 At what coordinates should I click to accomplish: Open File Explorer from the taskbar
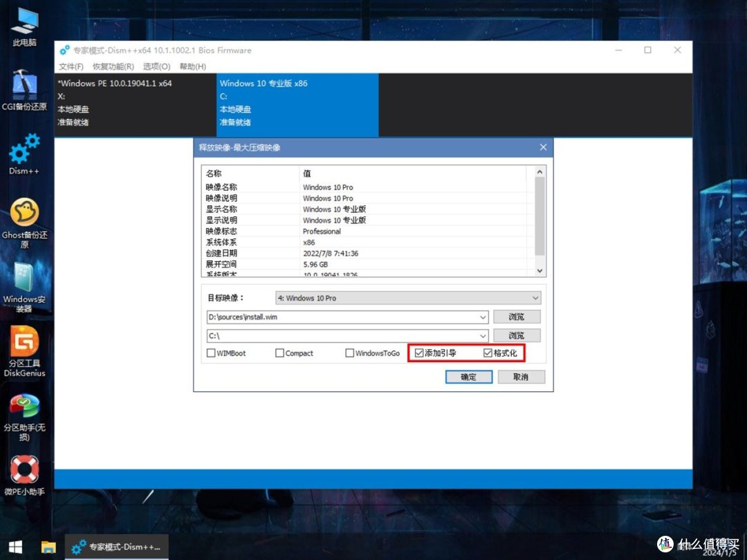point(48,547)
